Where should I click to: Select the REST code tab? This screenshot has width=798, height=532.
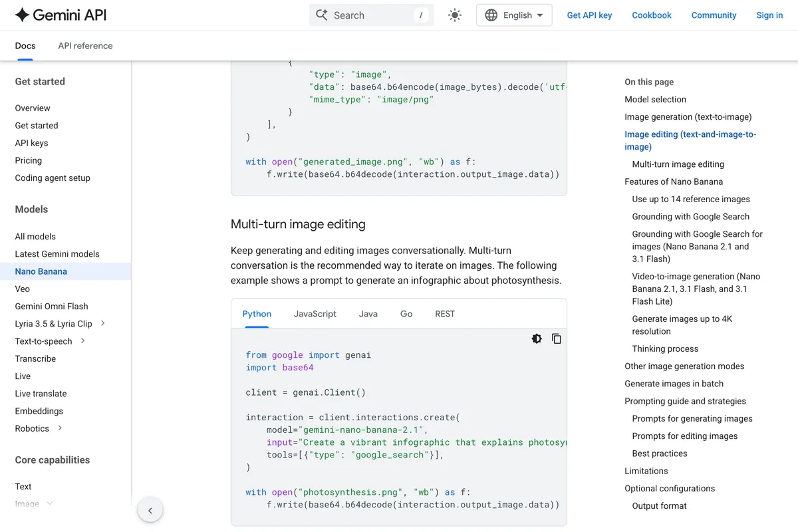click(x=445, y=314)
